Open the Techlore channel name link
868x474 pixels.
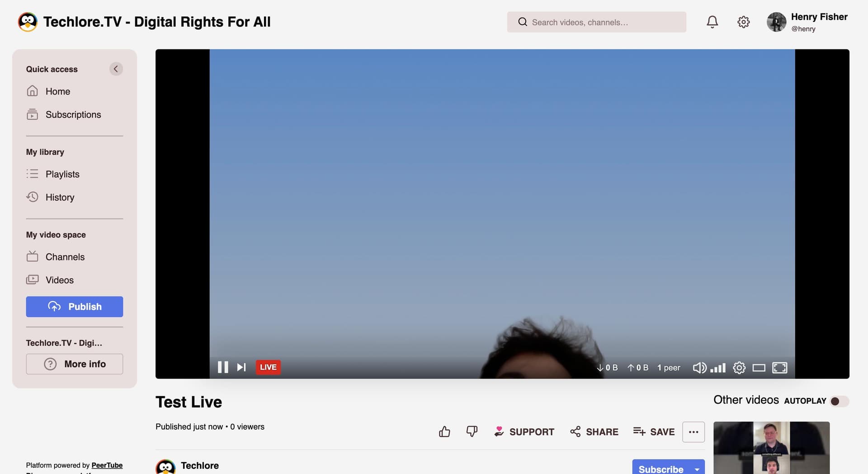200,465
